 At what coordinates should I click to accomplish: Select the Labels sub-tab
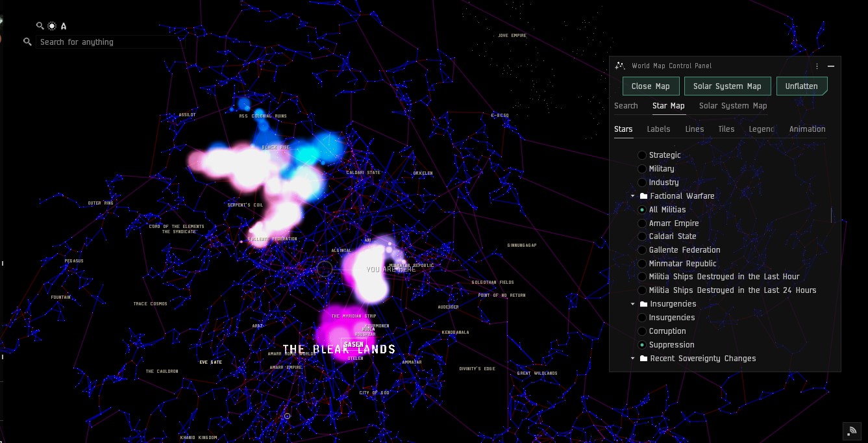pyautogui.click(x=658, y=129)
